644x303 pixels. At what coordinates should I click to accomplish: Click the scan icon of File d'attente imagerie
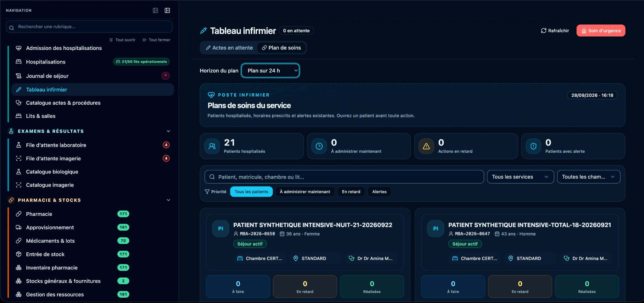19,158
